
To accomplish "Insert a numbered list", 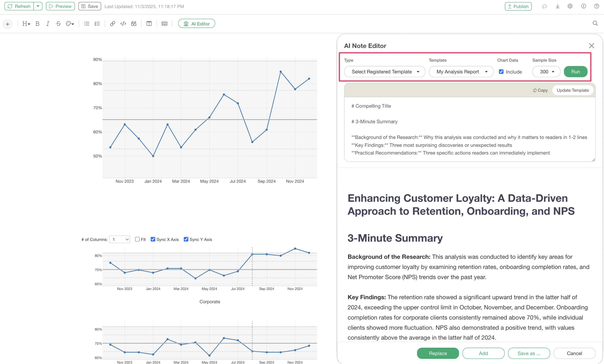I will (97, 24).
